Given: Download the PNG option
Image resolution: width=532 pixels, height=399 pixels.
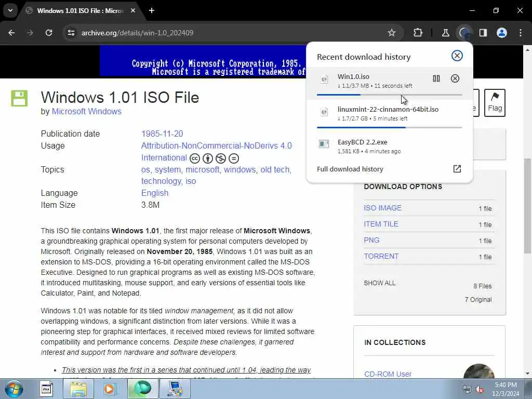Looking at the screenshot, I should pos(371,240).
